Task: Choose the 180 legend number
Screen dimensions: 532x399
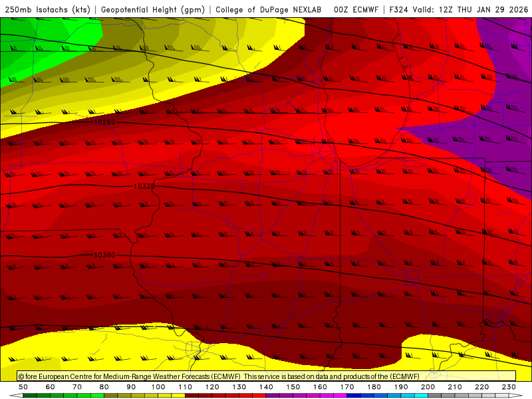Action: (374, 387)
